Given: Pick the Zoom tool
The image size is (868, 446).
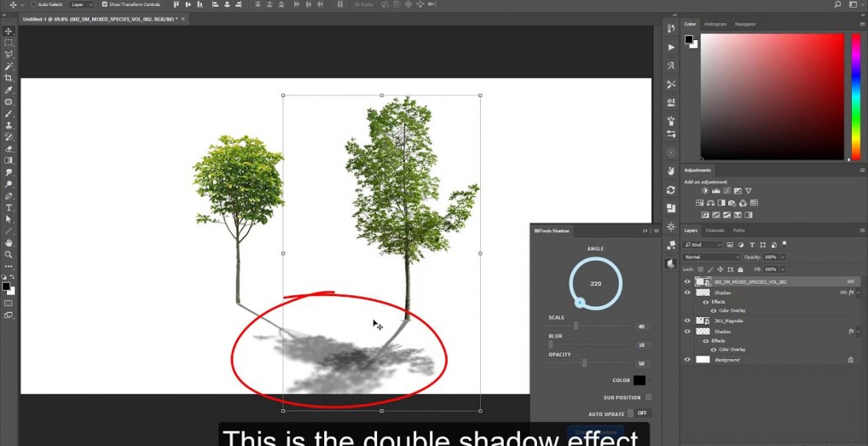Looking at the screenshot, I should pos(9,255).
